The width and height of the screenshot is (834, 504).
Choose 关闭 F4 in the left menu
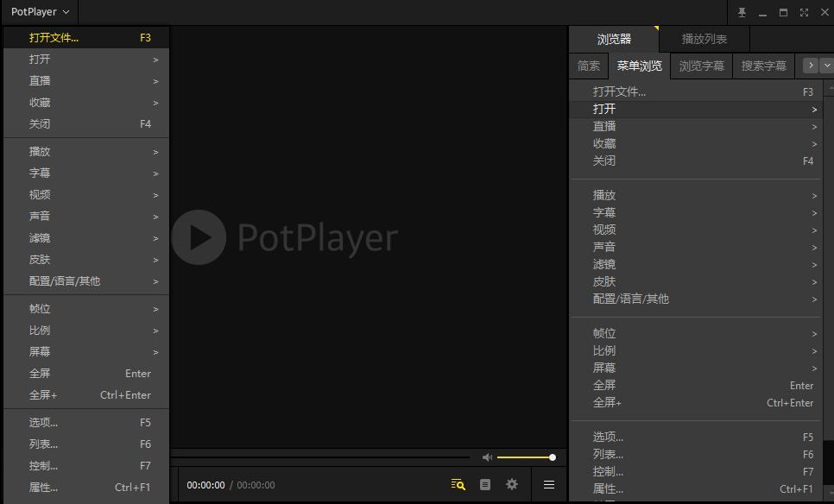point(86,124)
